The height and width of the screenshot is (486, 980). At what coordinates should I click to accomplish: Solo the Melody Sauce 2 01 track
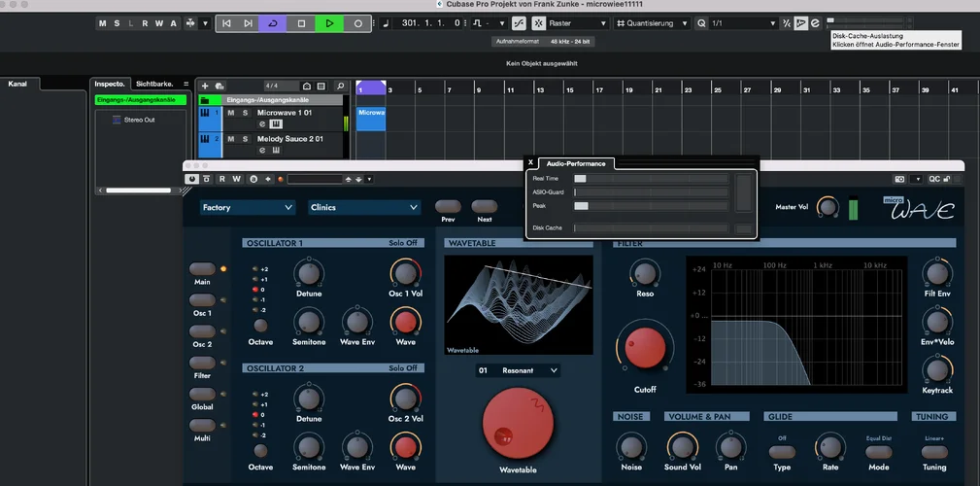point(245,139)
